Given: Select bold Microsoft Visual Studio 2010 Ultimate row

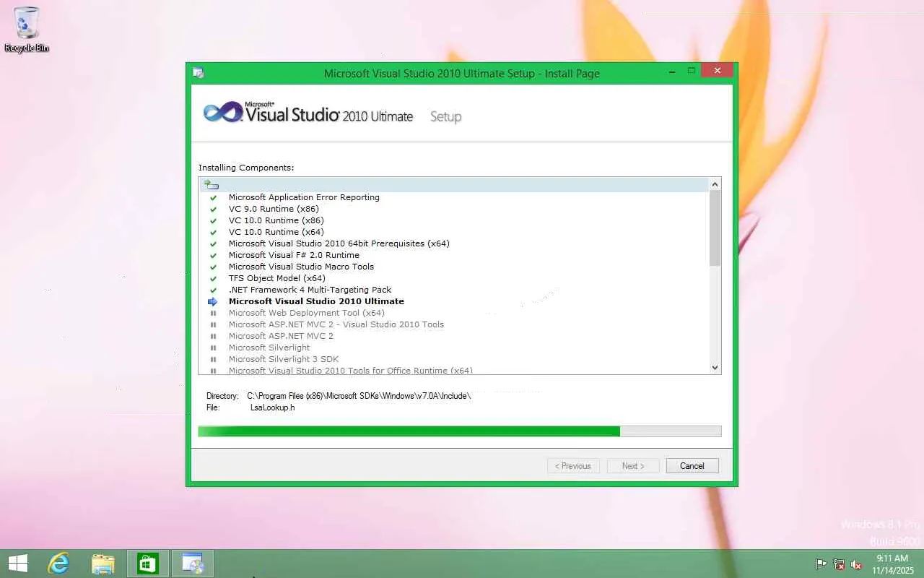Looking at the screenshot, I should [316, 301].
